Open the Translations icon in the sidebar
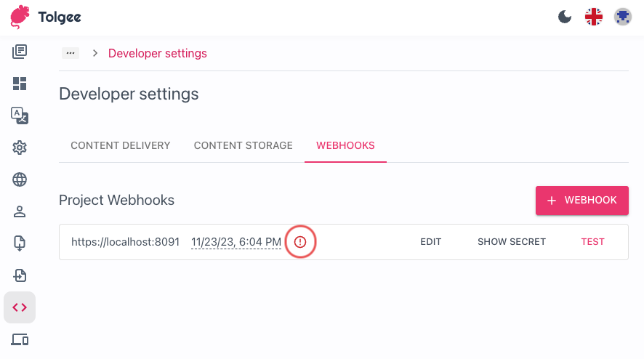The width and height of the screenshot is (644, 359). [20, 52]
